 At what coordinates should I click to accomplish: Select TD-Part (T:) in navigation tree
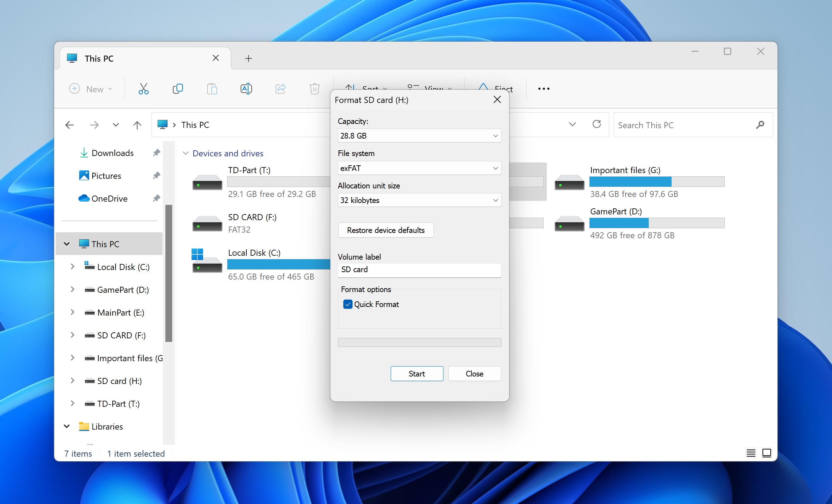pyautogui.click(x=112, y=404)
